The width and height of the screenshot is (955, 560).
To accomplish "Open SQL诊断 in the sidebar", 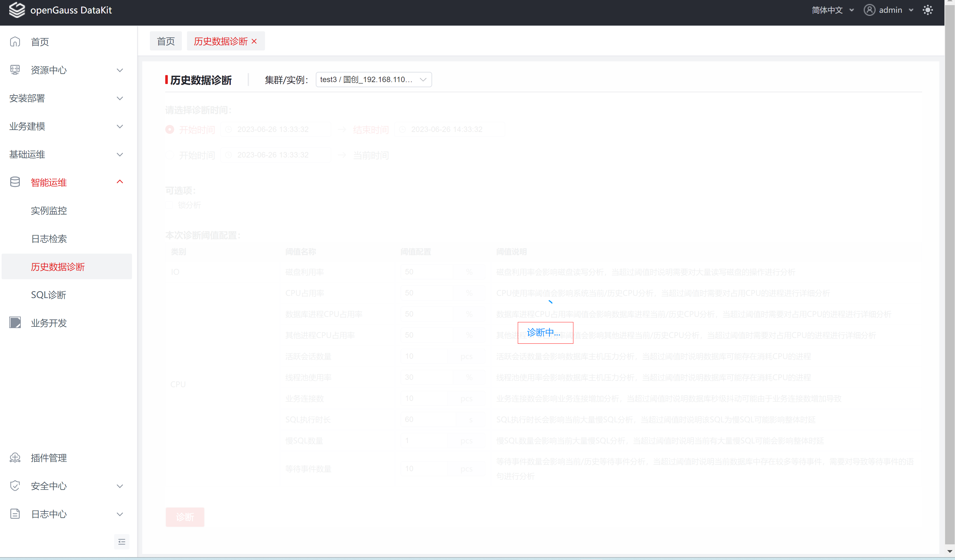I will 49,295.
